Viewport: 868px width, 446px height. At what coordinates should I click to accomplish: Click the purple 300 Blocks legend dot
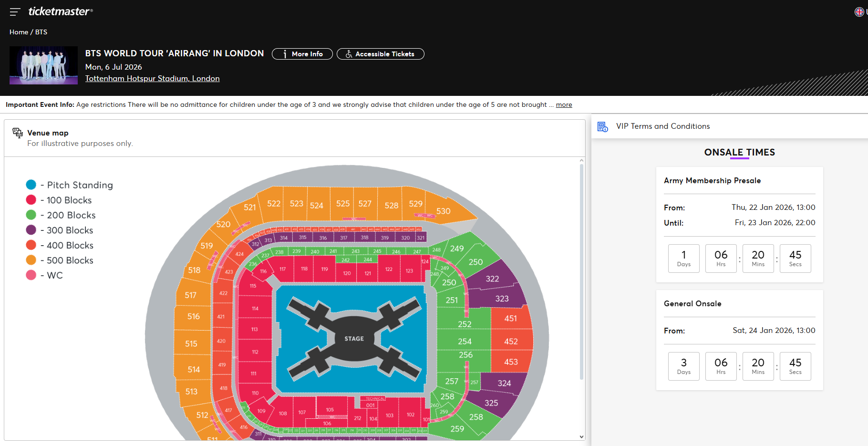coord(31,230)
